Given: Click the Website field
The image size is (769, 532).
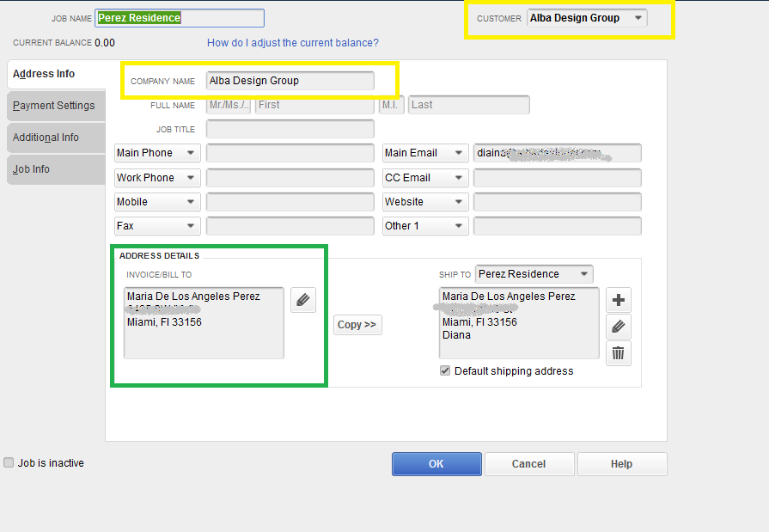Looking at the screenshot, I should tap(557, 202).
